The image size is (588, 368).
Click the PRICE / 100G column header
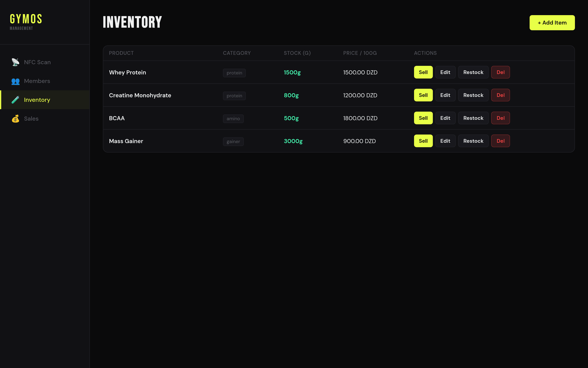pos(360,53)
